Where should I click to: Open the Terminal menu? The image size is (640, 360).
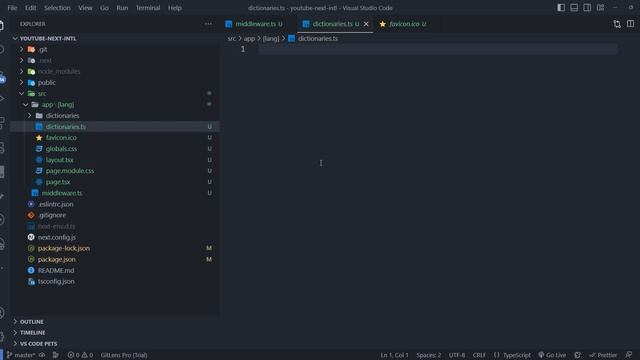[148, 8]
